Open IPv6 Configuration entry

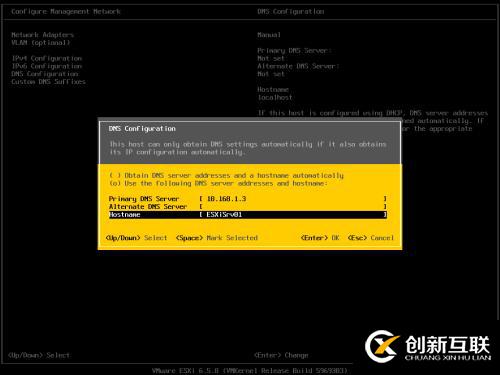tap(47, 66)
